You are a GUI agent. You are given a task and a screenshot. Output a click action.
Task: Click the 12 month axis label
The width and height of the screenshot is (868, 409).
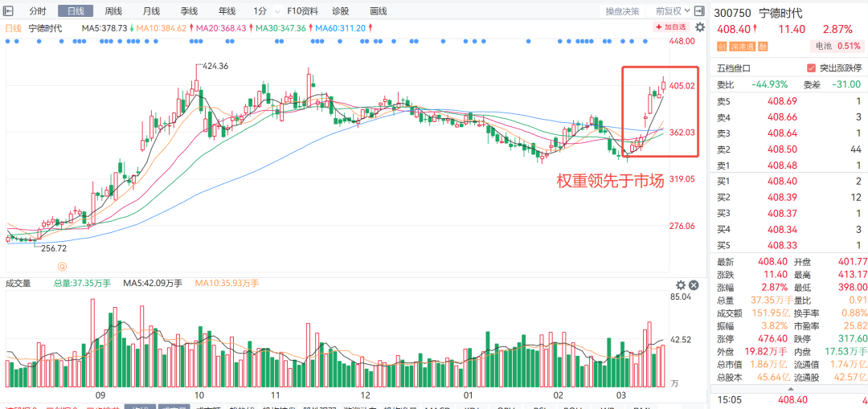(365, 395)
